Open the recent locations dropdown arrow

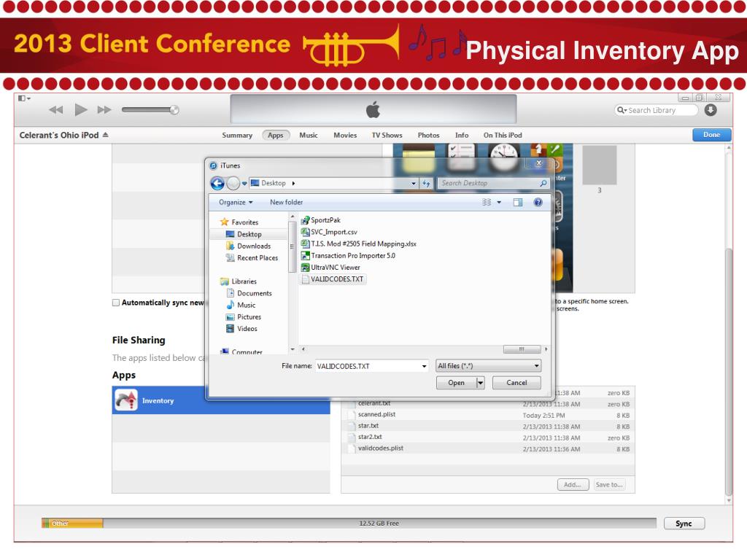pos(244,183)
